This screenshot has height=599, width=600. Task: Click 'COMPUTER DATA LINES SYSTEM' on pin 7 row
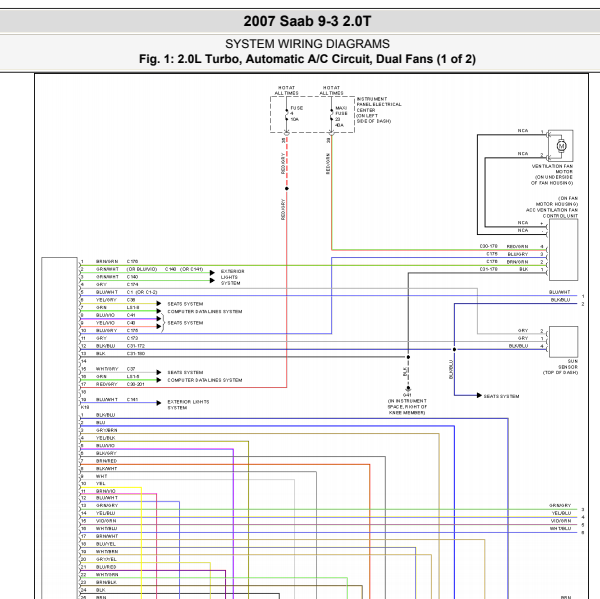click(205, 311)
